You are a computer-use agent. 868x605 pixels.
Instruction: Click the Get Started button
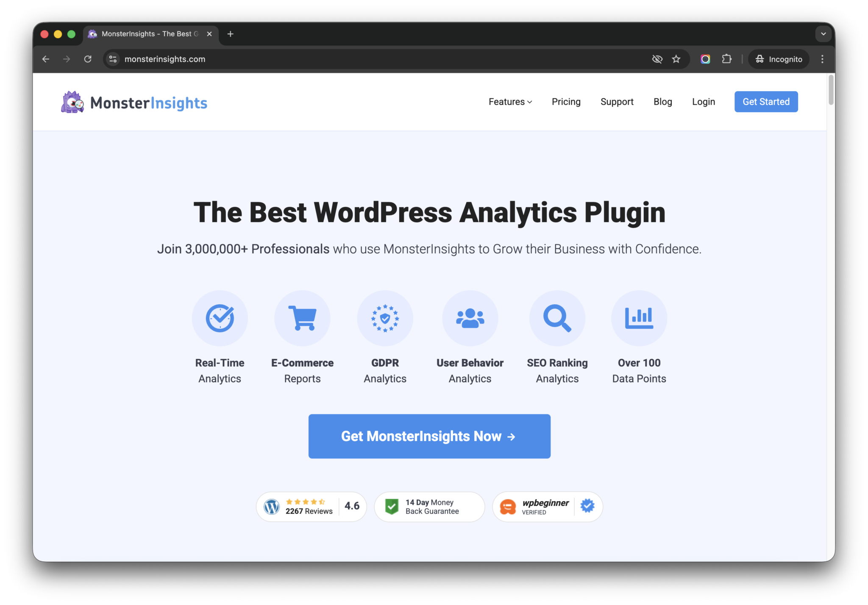coord(765,102)
